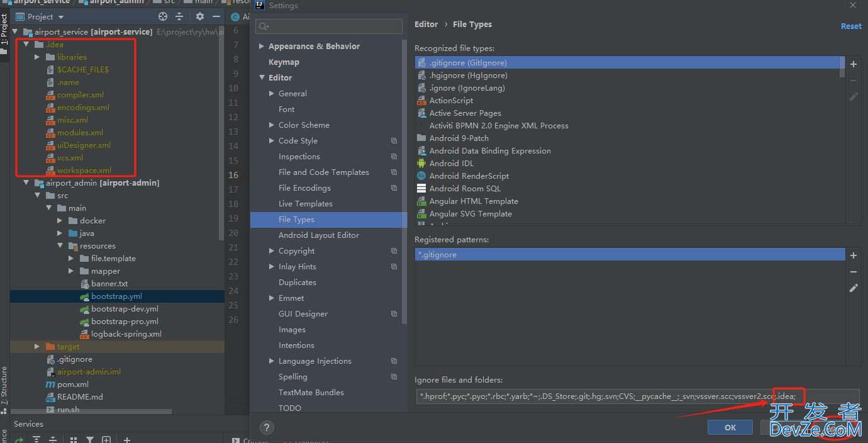868x443 pixels.
Task: Expand the java folder
Action: [x=60, y=233]
